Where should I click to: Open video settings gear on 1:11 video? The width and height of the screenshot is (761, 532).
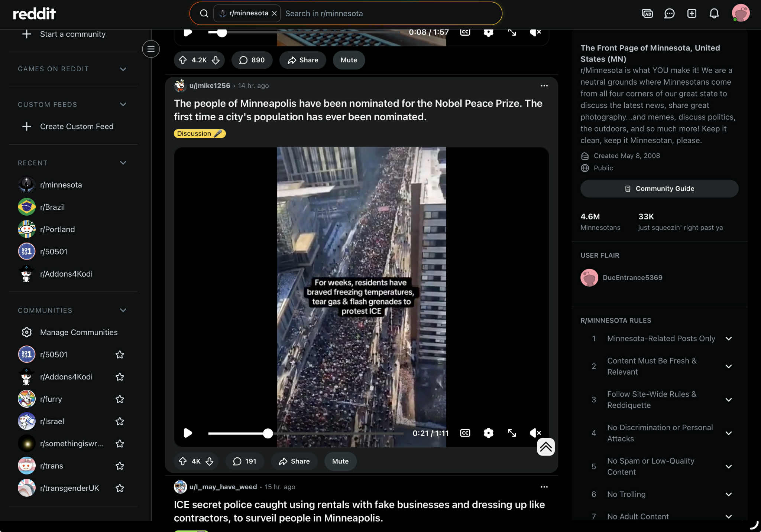point(488,433)
